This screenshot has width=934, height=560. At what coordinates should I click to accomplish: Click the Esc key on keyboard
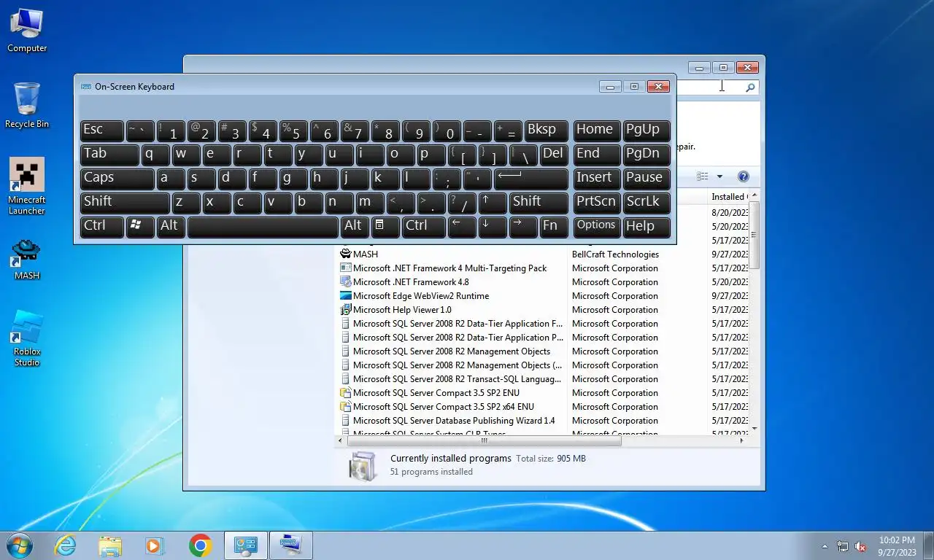[101, 131]
